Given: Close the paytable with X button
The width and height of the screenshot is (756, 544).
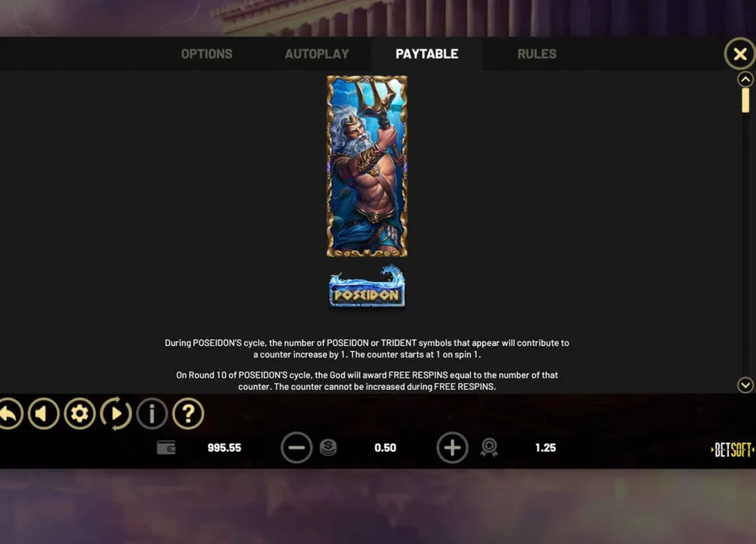Looking at the screenshot, I should tap(740, 54).
